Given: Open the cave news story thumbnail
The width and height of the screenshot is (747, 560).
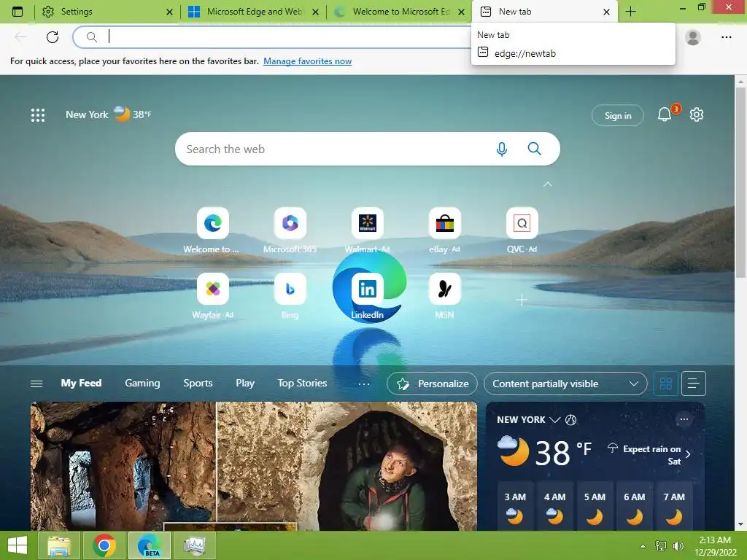Looking at the screenshot, I should (253, 466).
